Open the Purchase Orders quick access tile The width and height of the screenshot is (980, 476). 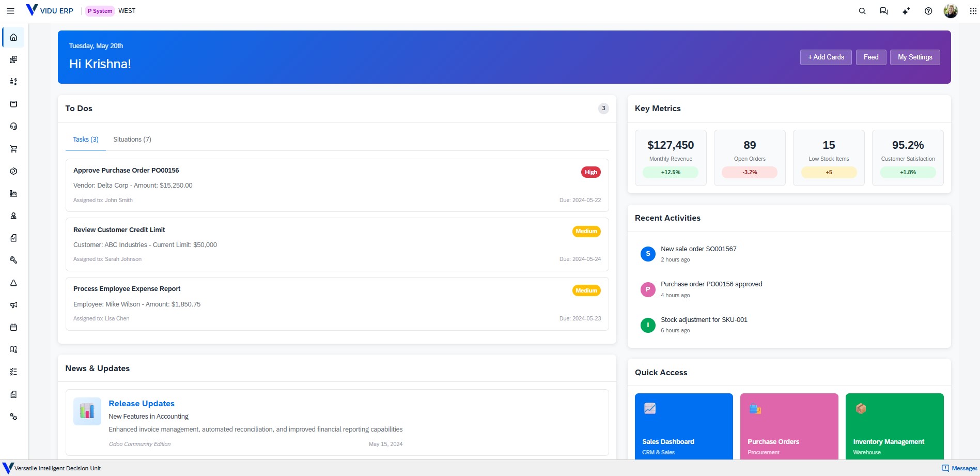[x=789, y=426]
